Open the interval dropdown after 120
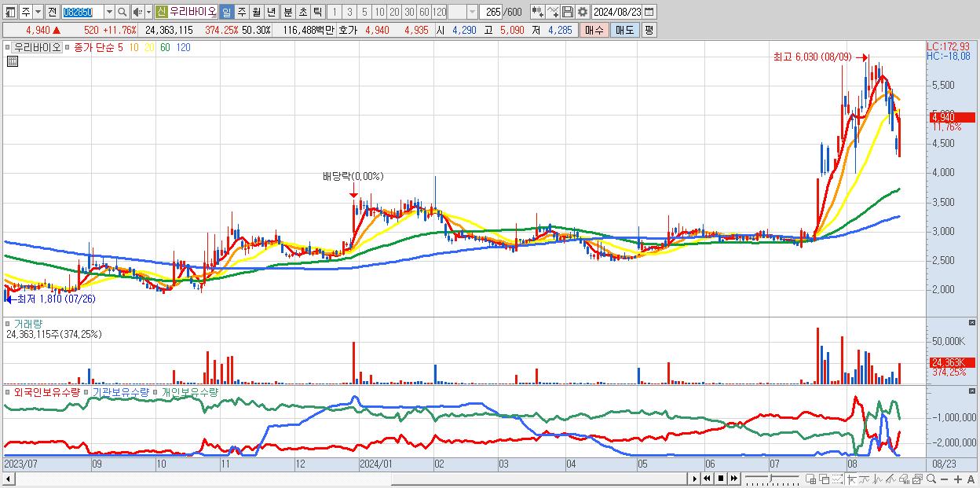 472,12
